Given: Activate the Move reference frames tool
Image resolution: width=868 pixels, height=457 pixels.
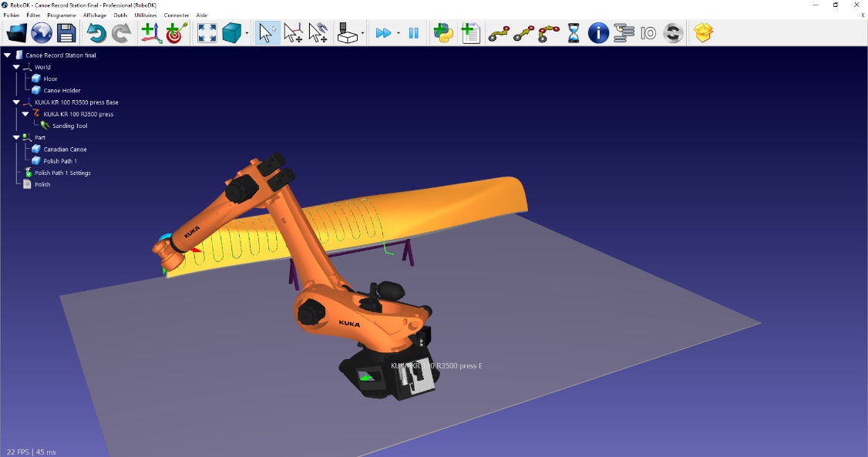Looking at the screenshot, I should click(293, 33).
